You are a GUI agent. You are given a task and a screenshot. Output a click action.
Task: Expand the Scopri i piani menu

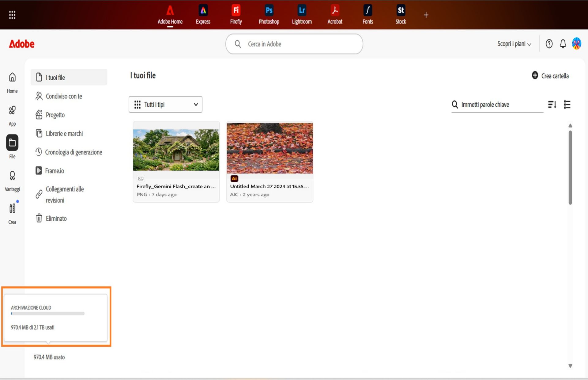(514, 44)
